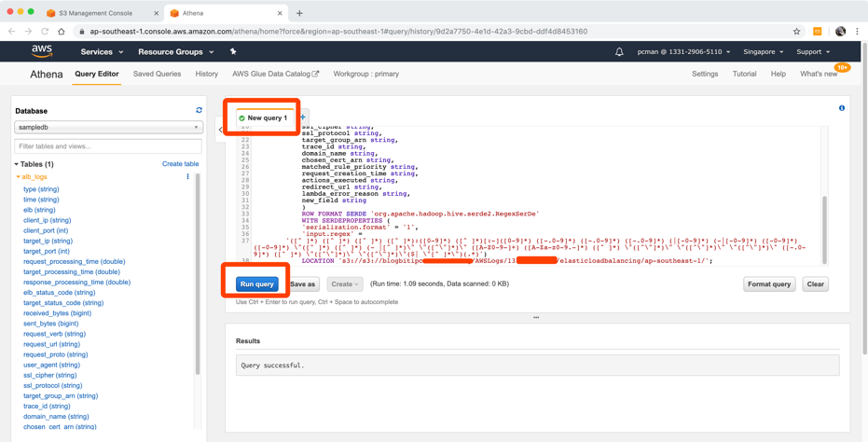Screen dimensions: 868x442
Task: Open the Create dropdown button
Action: tap(345, 284)
